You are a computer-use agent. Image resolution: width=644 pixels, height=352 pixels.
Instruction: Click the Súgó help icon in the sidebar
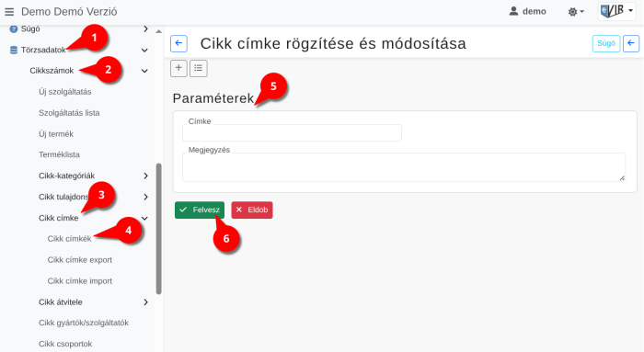[14, 29]
